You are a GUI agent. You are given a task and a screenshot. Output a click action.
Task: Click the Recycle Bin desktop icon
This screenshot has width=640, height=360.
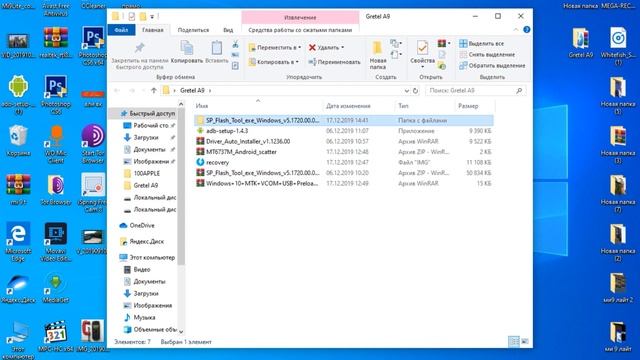tap(18, 140)
